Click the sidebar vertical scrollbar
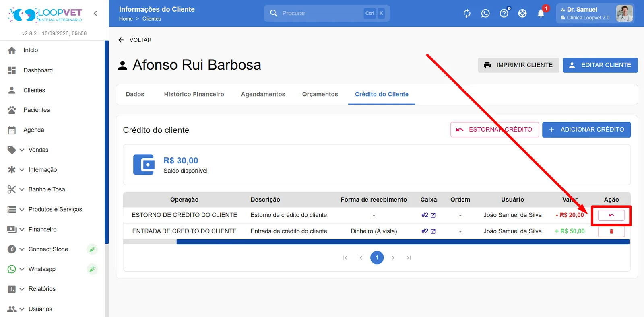 (107, 142)
